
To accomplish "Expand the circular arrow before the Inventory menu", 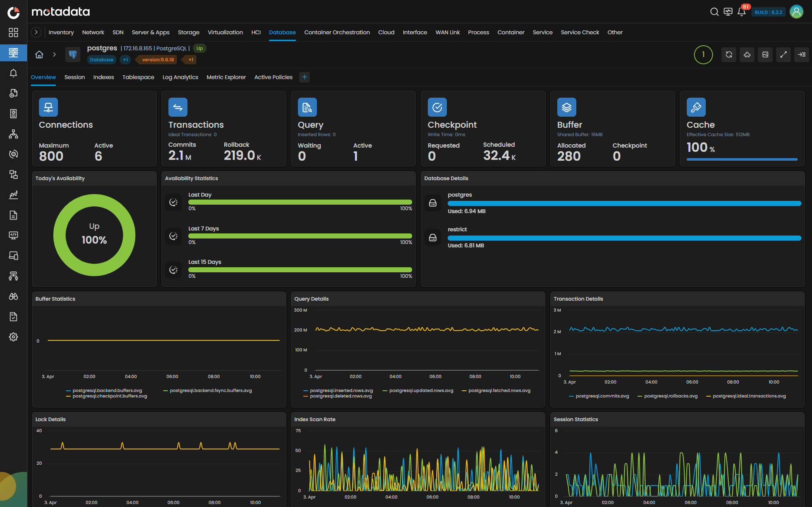I will click(x=36, y=32).
